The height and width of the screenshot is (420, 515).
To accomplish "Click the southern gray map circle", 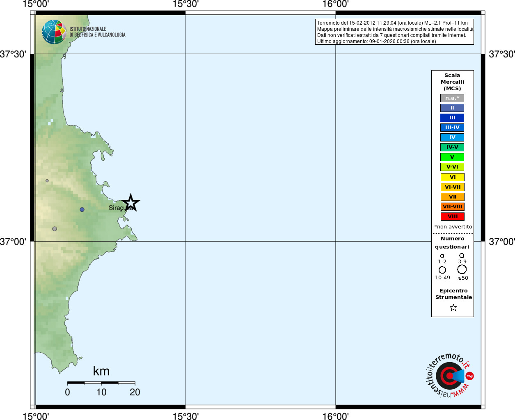I will tap(55, 229).
